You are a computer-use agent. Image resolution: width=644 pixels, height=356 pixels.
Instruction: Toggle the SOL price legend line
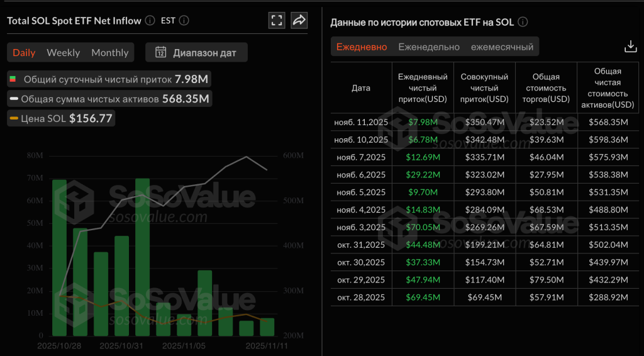(13, 118)
